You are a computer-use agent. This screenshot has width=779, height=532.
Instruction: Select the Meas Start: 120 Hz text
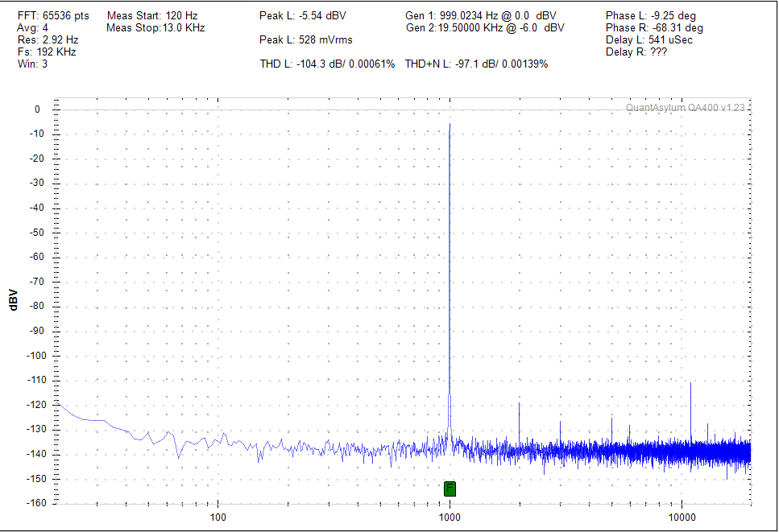tap(152, 16)
